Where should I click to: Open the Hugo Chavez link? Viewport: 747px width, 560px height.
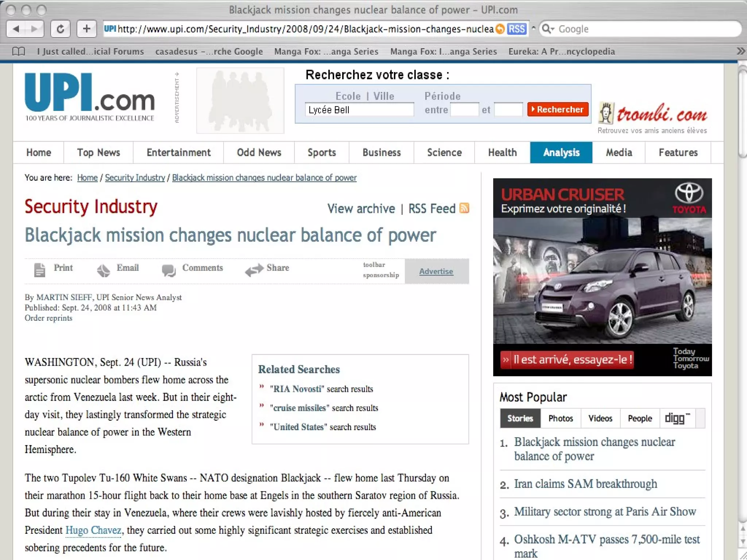93,530
